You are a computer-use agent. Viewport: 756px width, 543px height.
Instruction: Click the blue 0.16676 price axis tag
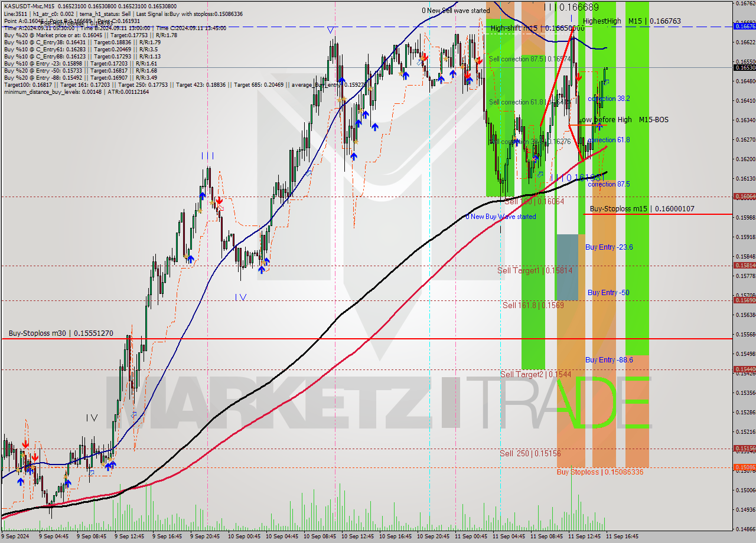point(744,26)
